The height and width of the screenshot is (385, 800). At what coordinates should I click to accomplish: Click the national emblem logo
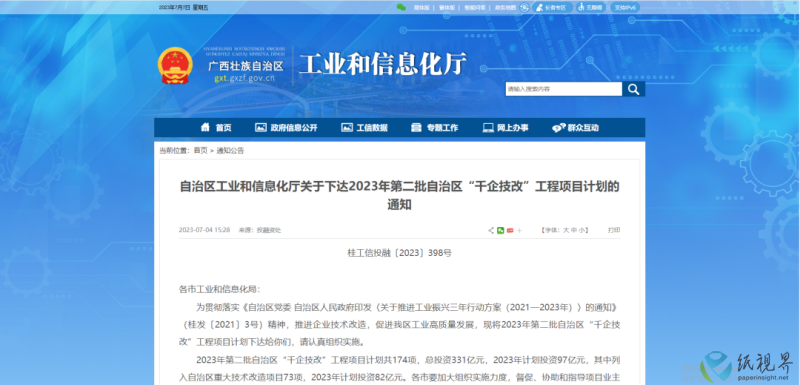175,66
